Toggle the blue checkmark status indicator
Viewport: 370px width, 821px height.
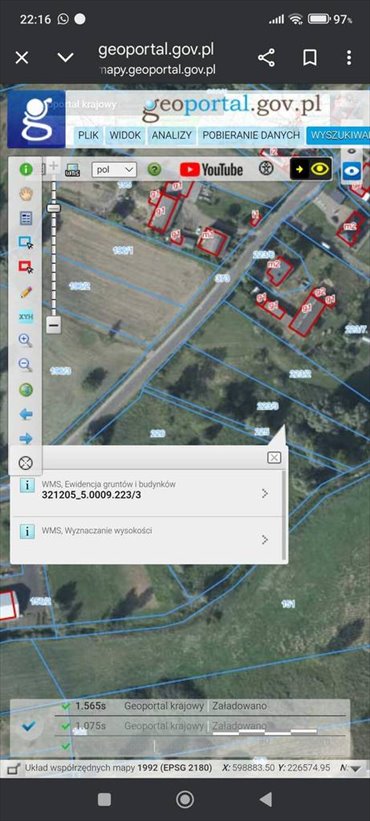click(x=29, y=726)
